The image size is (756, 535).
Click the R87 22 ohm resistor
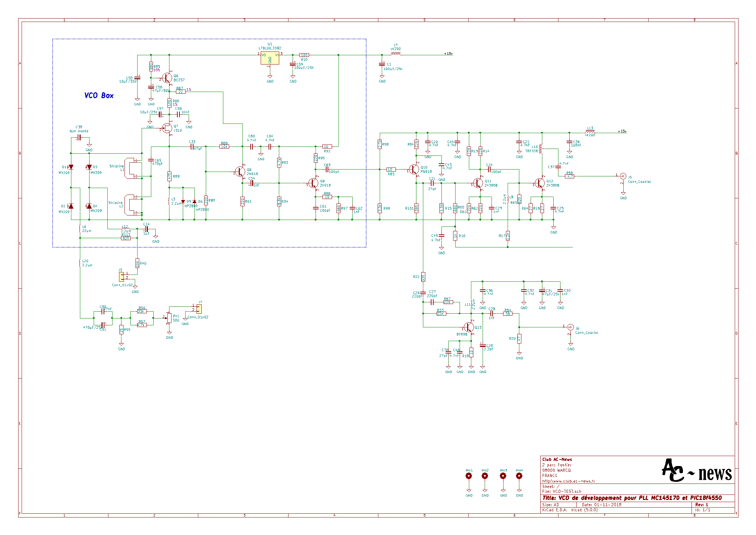pyautogui.click(x=181, y=92)
